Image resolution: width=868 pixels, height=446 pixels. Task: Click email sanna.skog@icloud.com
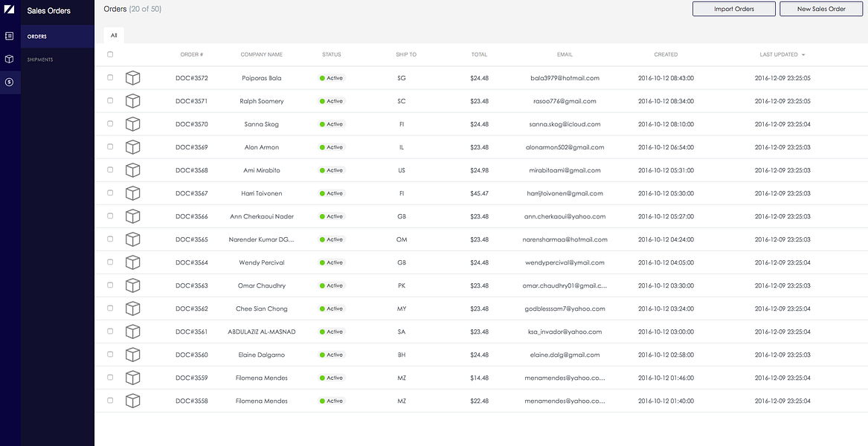(x=565, y=124)
